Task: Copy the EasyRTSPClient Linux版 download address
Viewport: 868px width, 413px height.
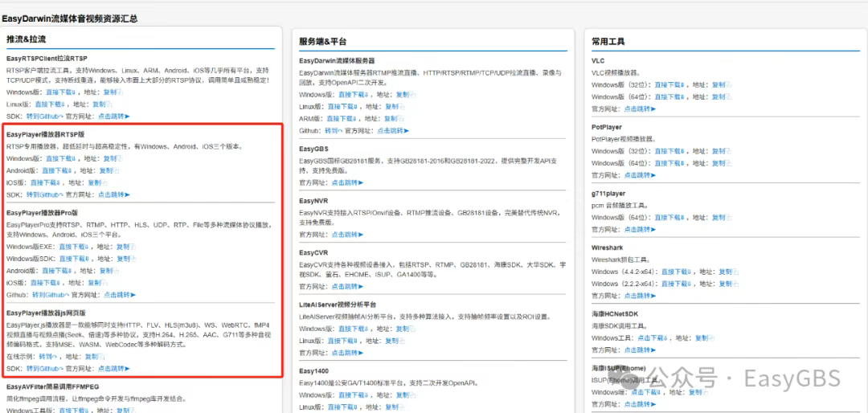Action: [102, 104]
